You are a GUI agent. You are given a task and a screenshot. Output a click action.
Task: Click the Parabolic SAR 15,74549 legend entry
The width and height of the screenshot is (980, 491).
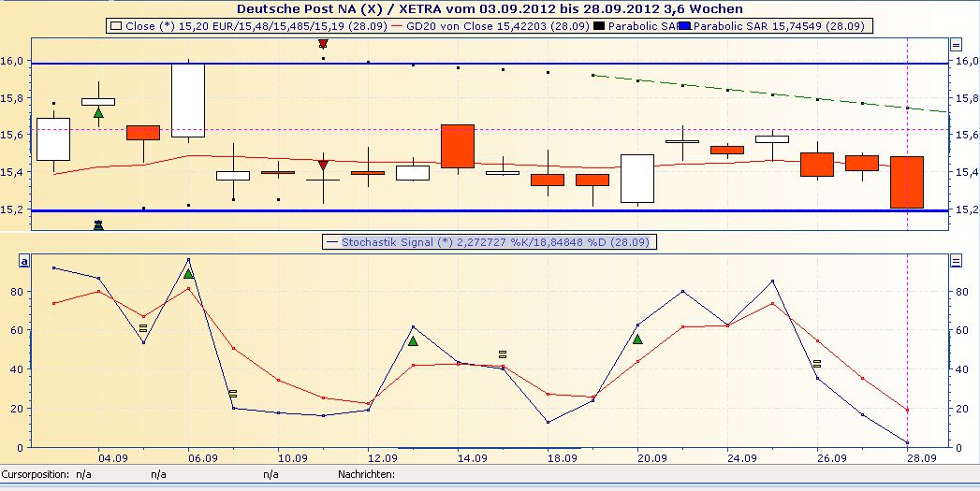780,26
